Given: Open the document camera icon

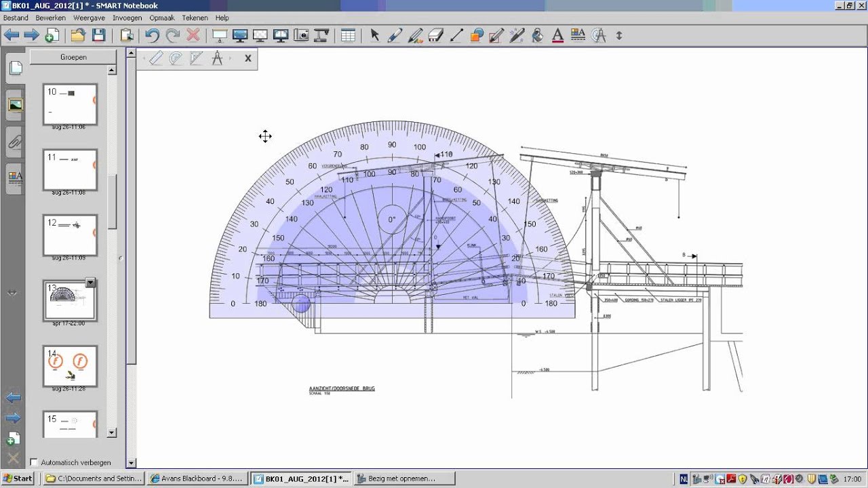Looking at the screenshot, I should [321, 35].
